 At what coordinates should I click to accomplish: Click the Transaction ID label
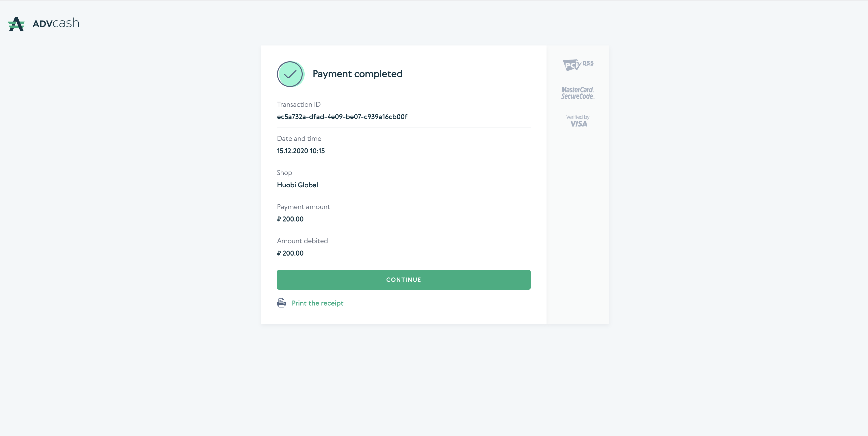point(299,104)
